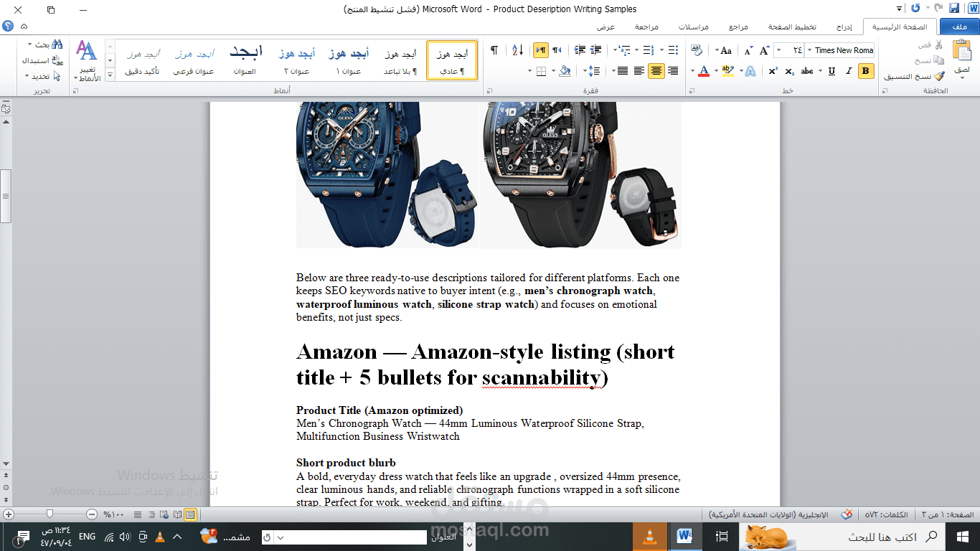
Task: Toggle Superscript formatting
Action: tap(773, 71)
